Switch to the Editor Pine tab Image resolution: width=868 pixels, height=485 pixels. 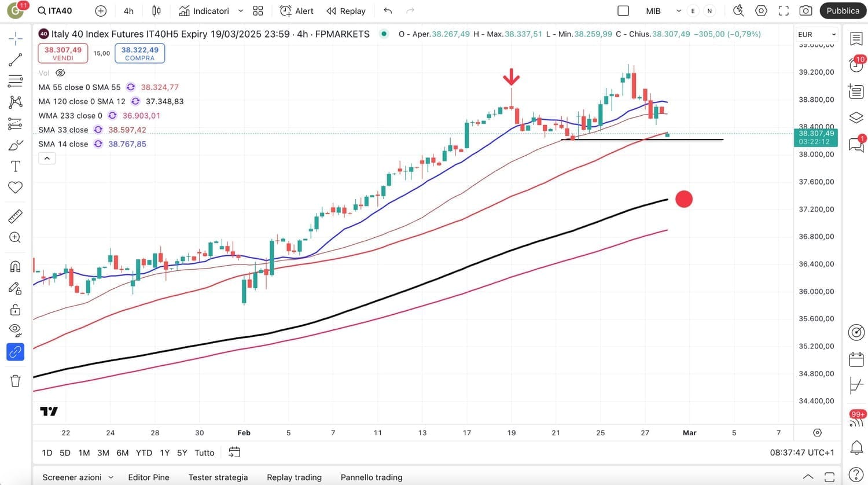(149, 477)
